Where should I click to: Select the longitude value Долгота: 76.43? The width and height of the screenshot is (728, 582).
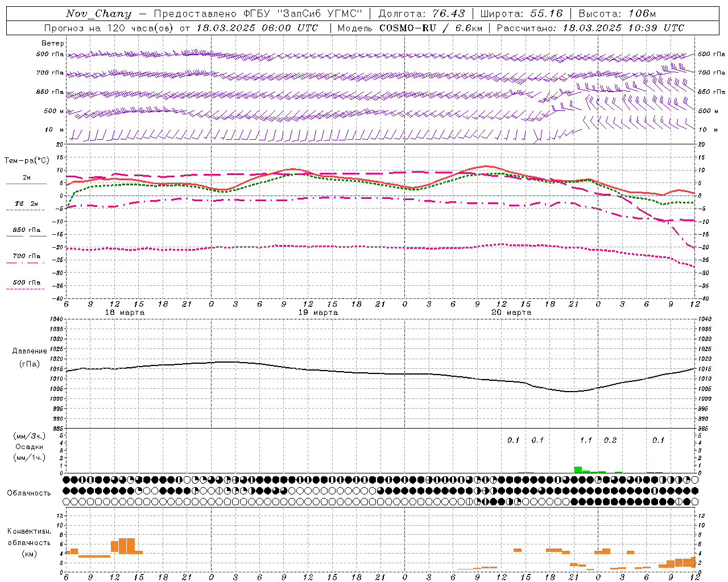[x=421, y=14]
